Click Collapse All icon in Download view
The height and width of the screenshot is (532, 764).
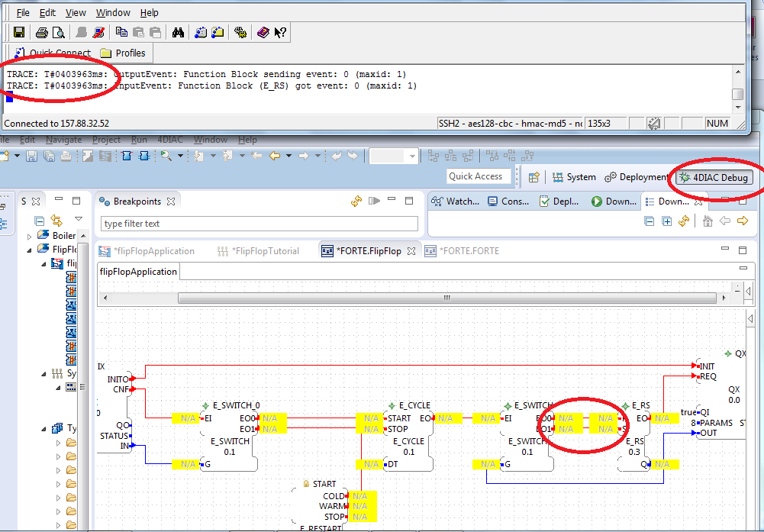click(x=649, y=221)
